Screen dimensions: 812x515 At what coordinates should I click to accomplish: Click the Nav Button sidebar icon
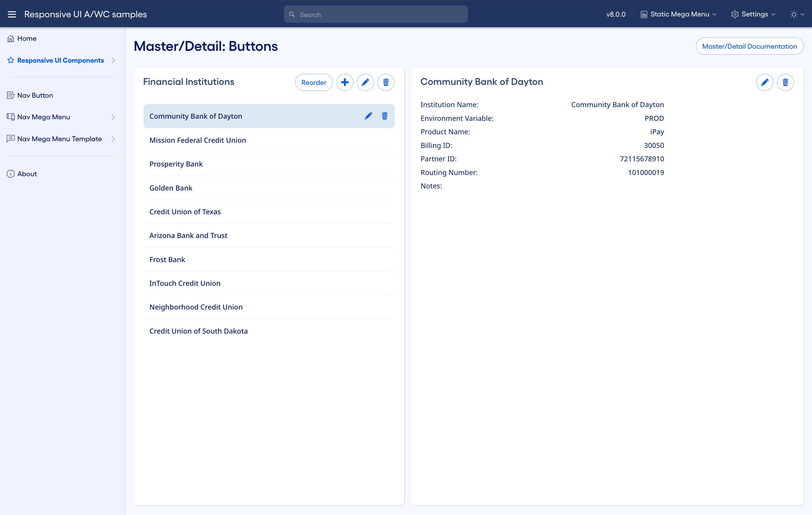[11, 95]
